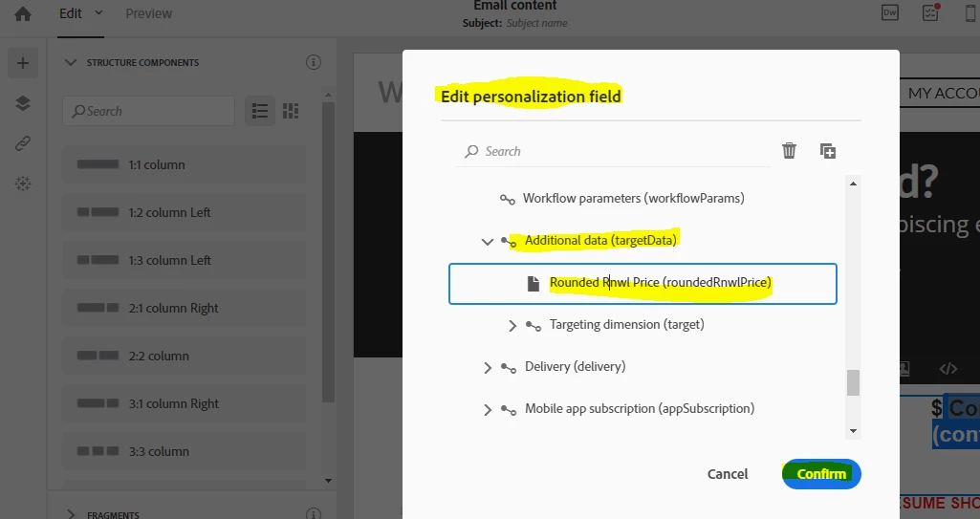Click the components Search field
The width and height of the screenshot is (980, 519).
149,111
